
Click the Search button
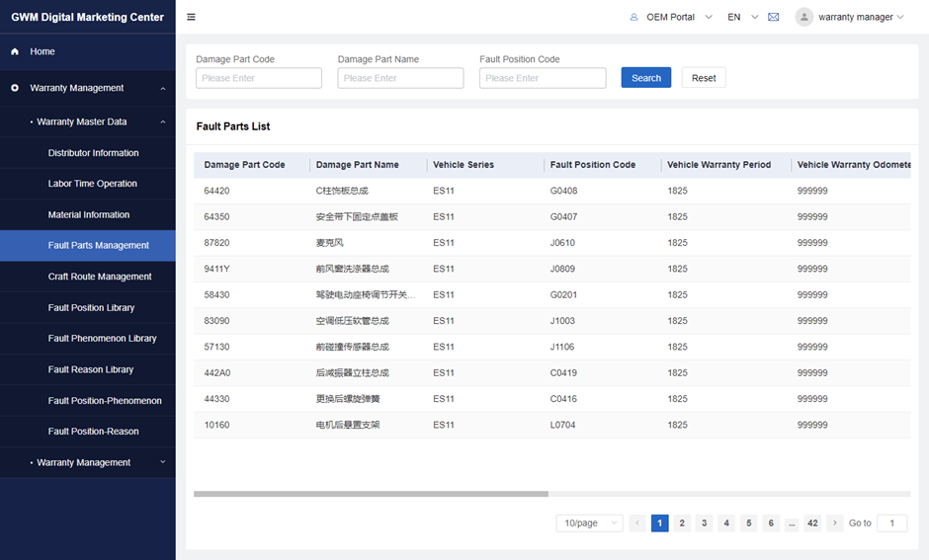(645, 78)
